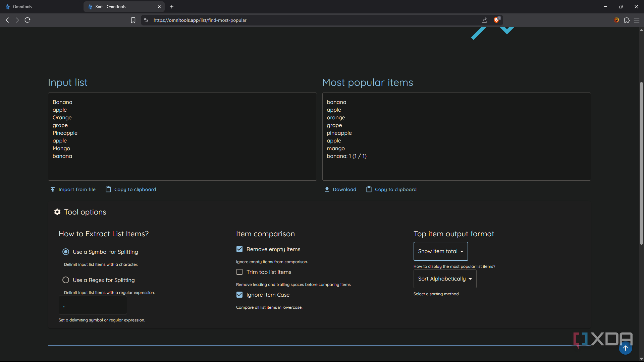The width and height of the screenshot is (644, 362).
Task: Click Copy to clipboard under Input list
Action: pos(135,189)
